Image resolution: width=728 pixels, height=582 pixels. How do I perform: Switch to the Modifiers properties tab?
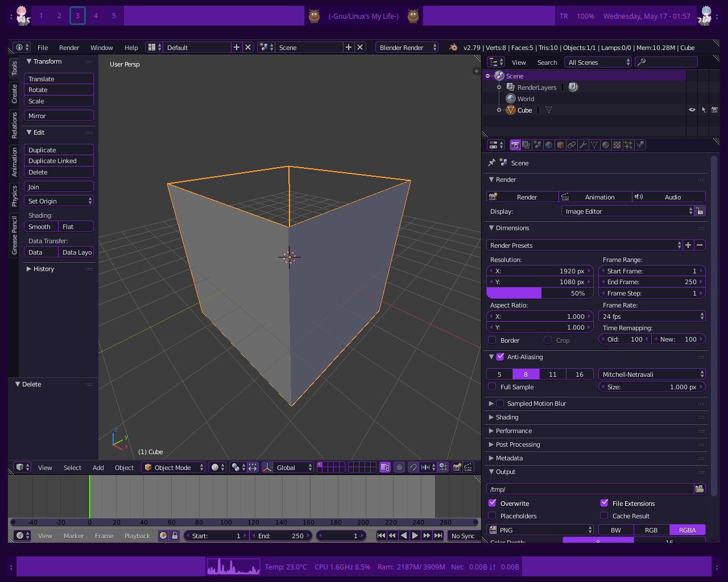[x=582, y=145]
